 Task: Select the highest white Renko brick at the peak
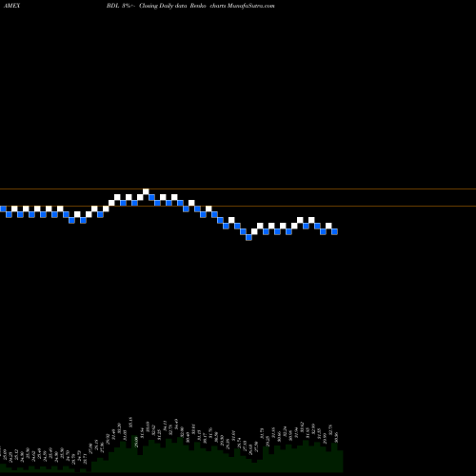[x=146, y=191]
